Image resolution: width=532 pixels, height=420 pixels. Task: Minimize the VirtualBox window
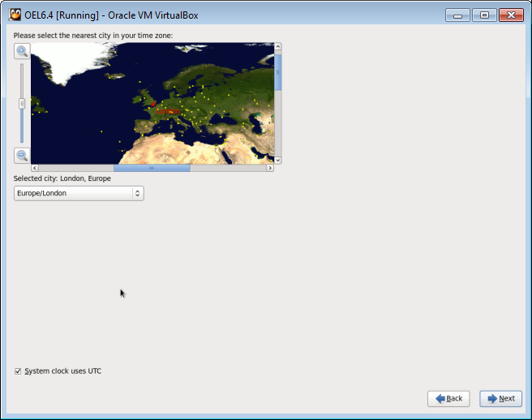point(457,15)
